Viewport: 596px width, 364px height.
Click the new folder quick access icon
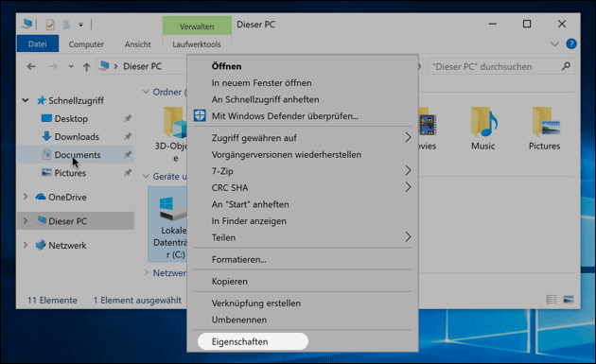(66, 26)
